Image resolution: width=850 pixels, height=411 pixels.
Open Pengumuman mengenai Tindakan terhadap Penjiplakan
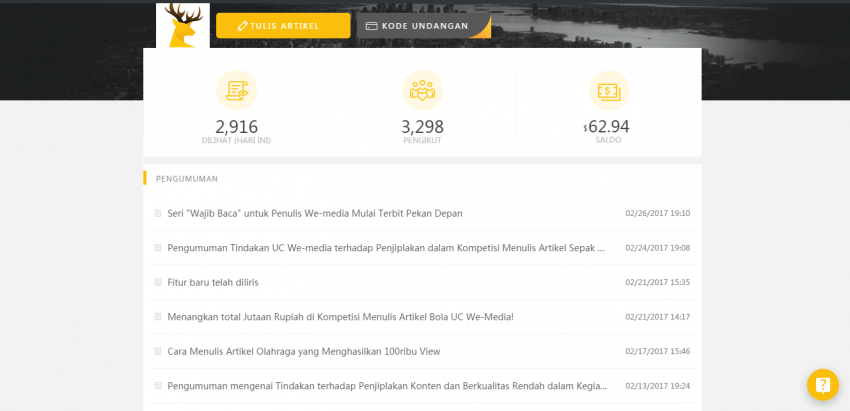[387, 386]
